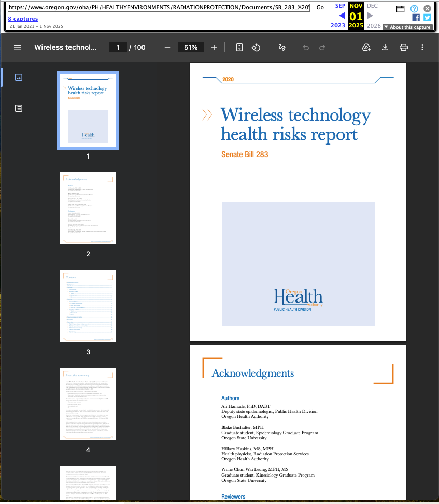Click the 'Reviewers' heading
439x504 pixels.
point(233,497)
